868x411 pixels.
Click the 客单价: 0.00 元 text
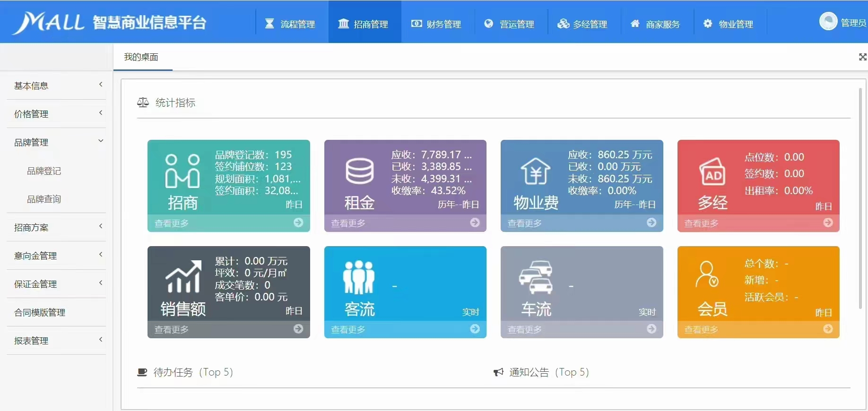point(251,297)
